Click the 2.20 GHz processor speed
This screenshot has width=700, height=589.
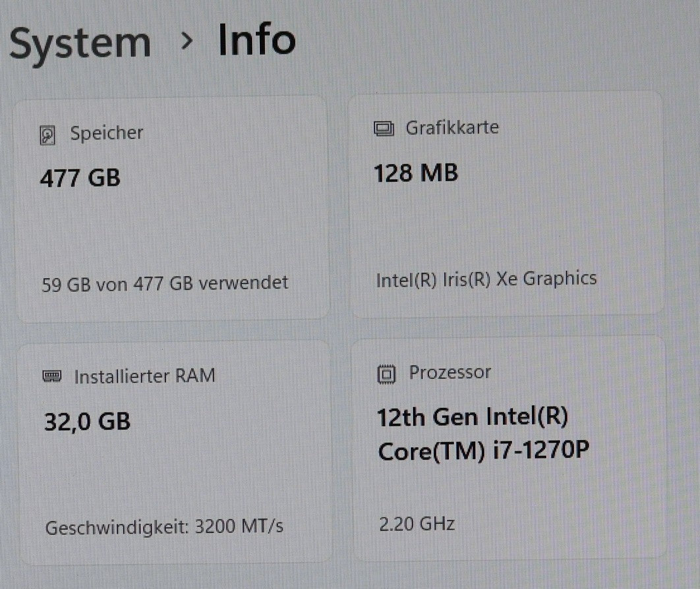[417, 524]
